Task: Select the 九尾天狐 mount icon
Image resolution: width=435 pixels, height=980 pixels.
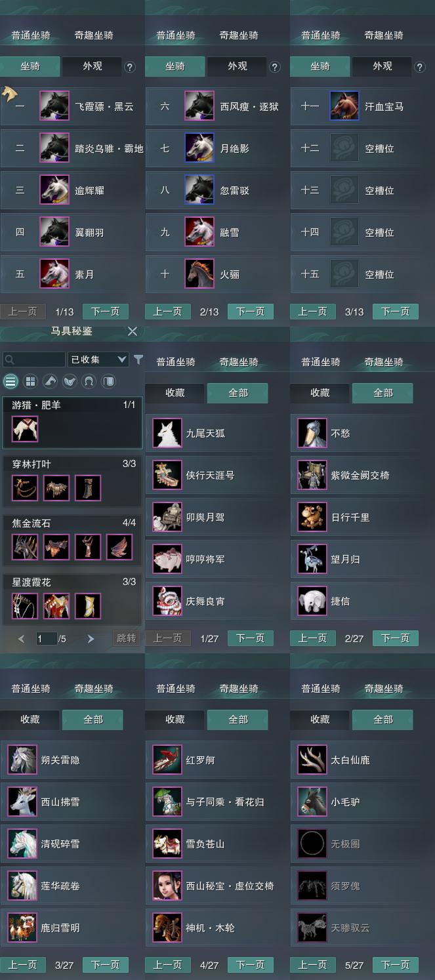Action: (x=167, y=434)
